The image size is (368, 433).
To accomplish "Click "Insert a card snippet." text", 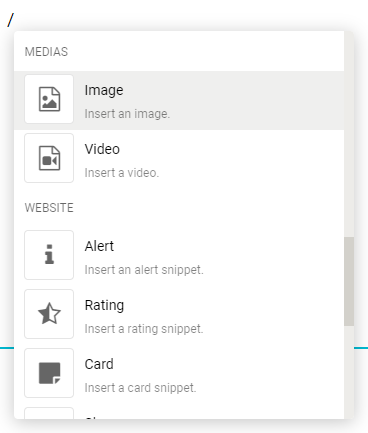I will point(140,388).
